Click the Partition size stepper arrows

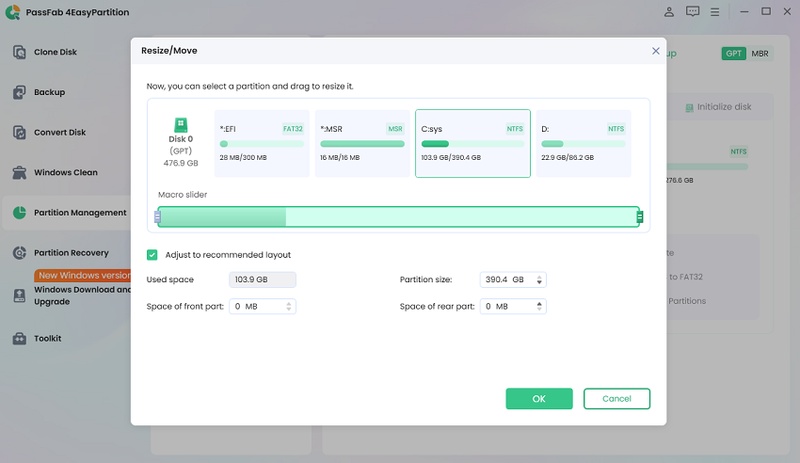click(x=539, y=280)
